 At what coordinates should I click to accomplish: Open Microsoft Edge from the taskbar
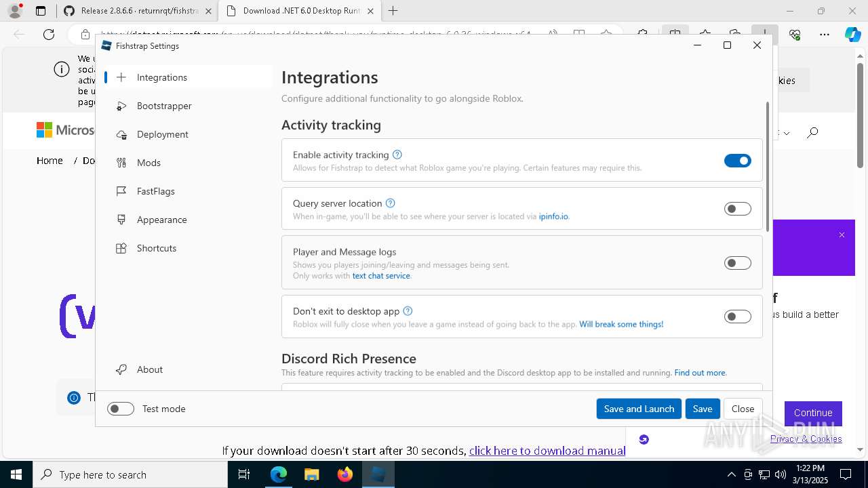pos(279,474)
